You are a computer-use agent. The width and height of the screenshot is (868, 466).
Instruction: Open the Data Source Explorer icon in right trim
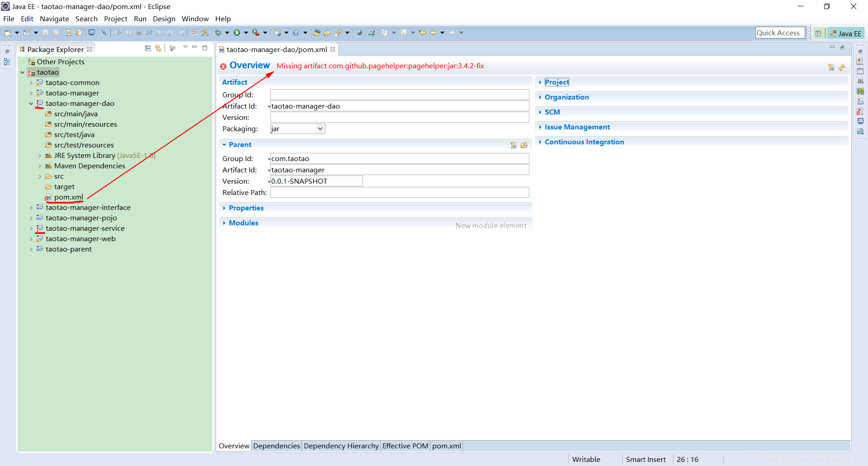point(860,91)
